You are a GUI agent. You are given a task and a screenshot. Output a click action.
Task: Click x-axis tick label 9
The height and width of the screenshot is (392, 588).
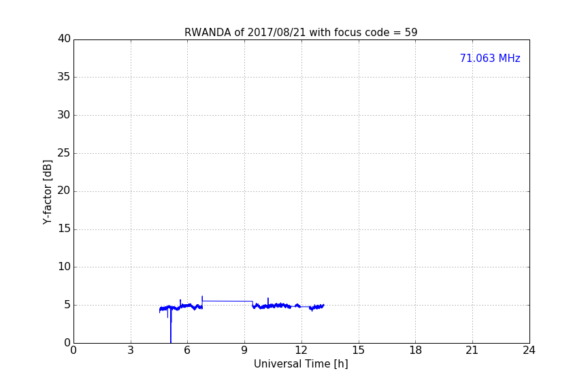click(x=244, y=350)
